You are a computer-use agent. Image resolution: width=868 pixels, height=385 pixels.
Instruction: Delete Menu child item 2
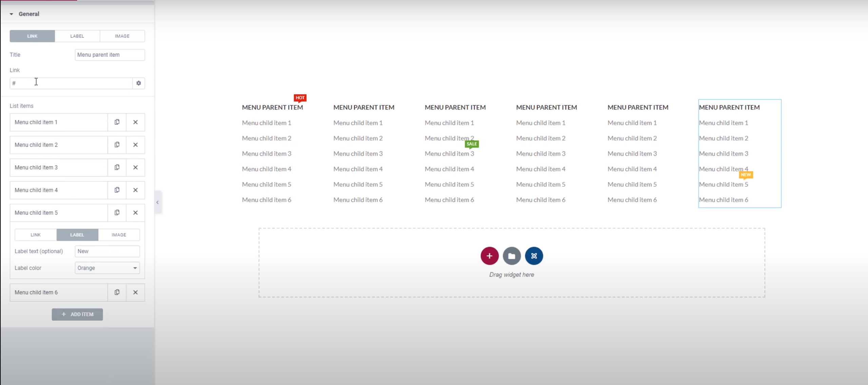(x=135, y=145)
